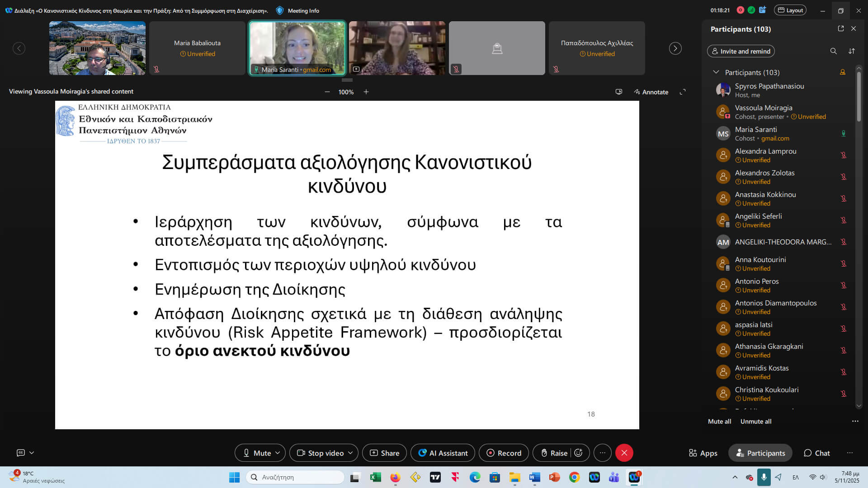
Task: Toggle Alexandra Lamprou's muted microphone
Action: pyautogui.click(x=843, y=155)
